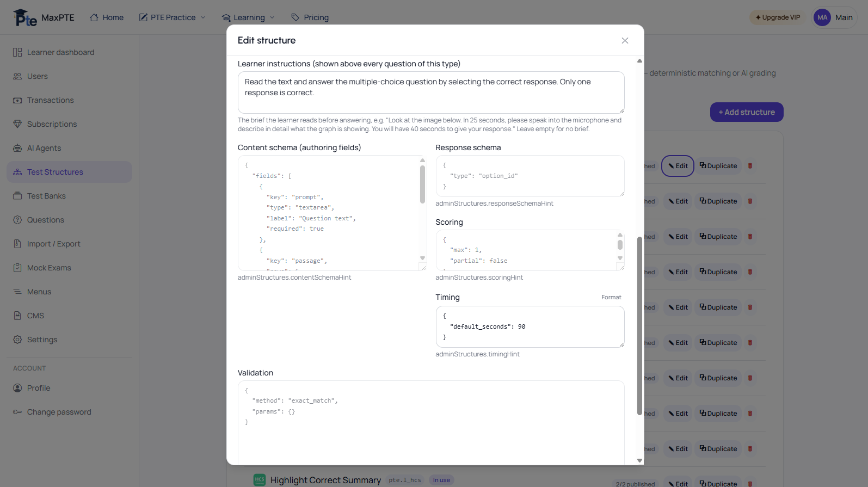Open the Pricing nav item
The height and width of the screenshot is (487, 868).
click(x=310, y=17)
